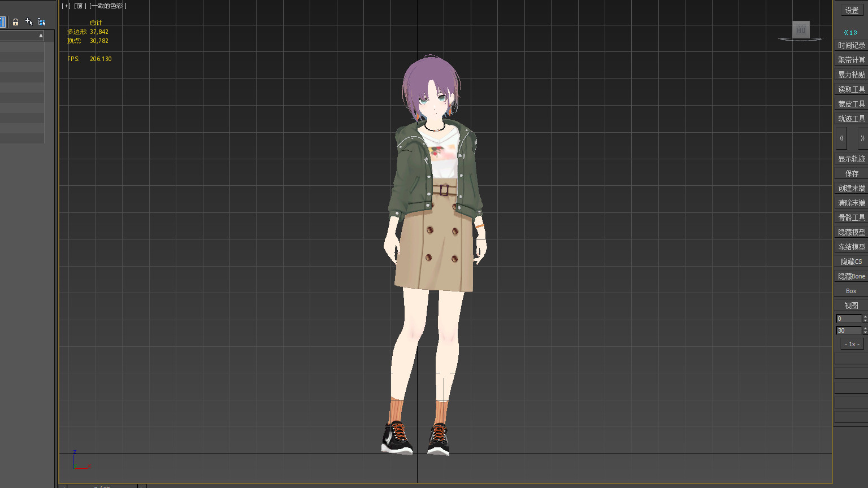Screen dimensions: 868x488
Task: Toggle 显示轨迹 to show trajectory
Action: coord(851,159)
